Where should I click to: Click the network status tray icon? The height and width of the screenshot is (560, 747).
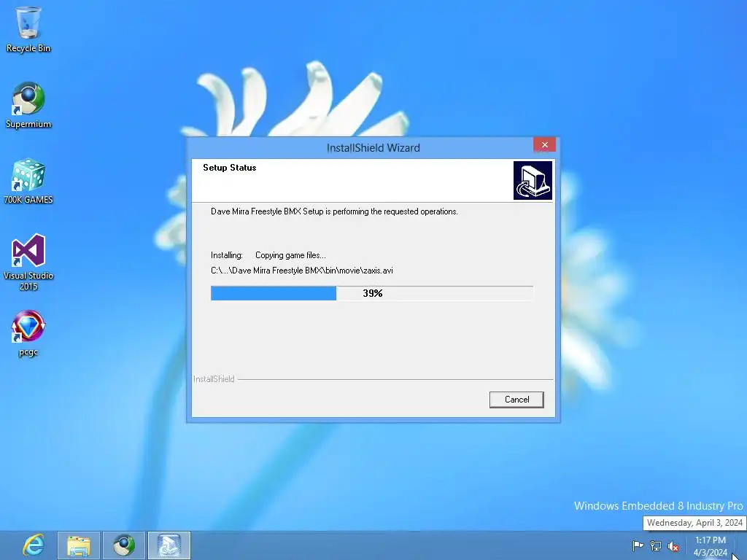click(656, 545)
